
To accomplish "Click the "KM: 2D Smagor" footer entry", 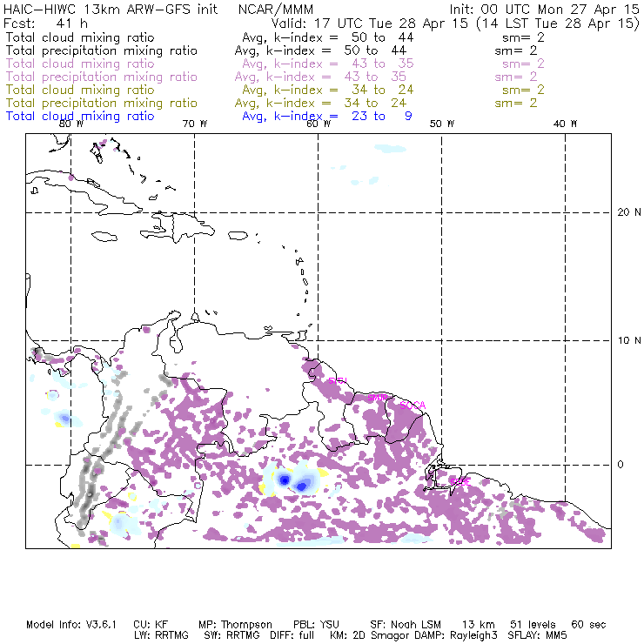I will pos(368,635).
